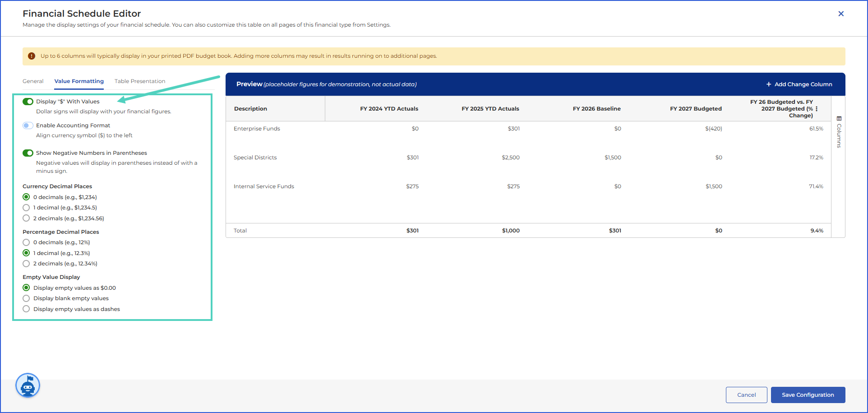Click the Description column header

pyautogui.click(x=250, y=109)
